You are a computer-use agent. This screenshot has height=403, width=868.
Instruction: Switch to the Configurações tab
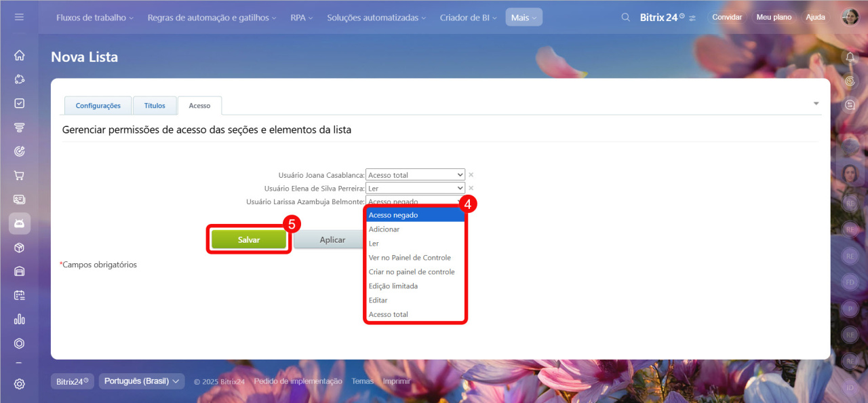(x=98, y=106)
